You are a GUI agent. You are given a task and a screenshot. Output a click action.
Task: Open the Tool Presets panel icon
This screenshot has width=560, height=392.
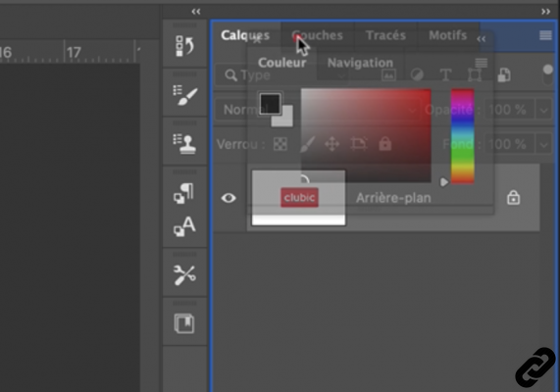click(184, 275)
